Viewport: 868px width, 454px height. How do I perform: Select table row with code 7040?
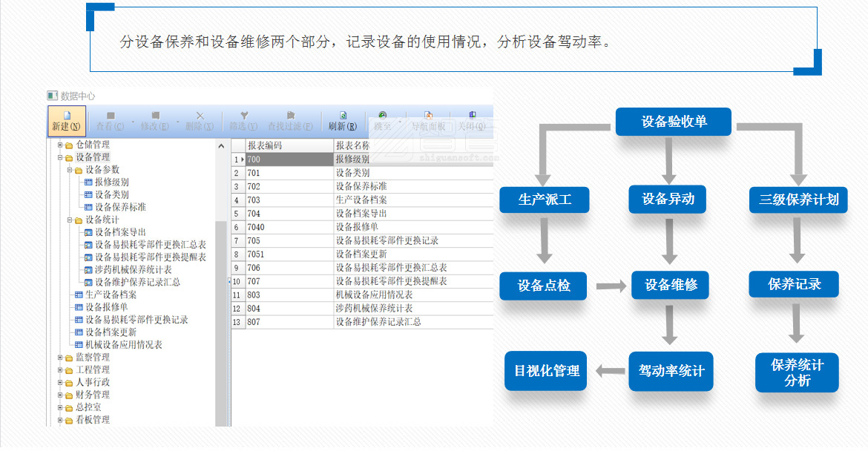click(x=256, y=227)
